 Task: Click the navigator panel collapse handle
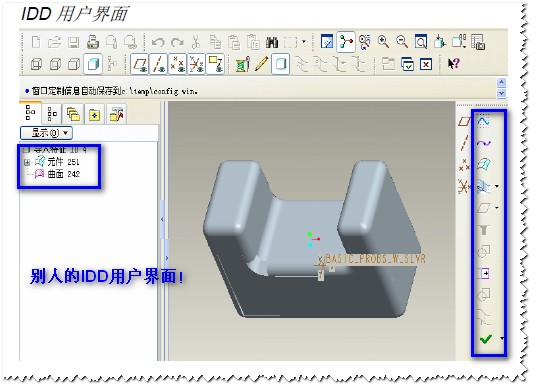pos(162,219)
